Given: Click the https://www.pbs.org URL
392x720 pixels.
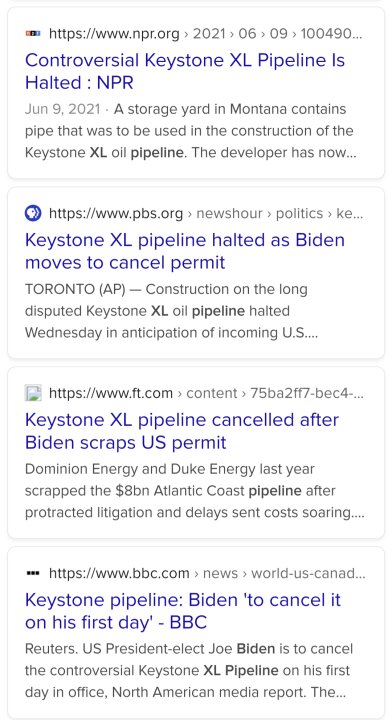Looking at the screenshot, I should pyautogui.click(x=116, y=214).
